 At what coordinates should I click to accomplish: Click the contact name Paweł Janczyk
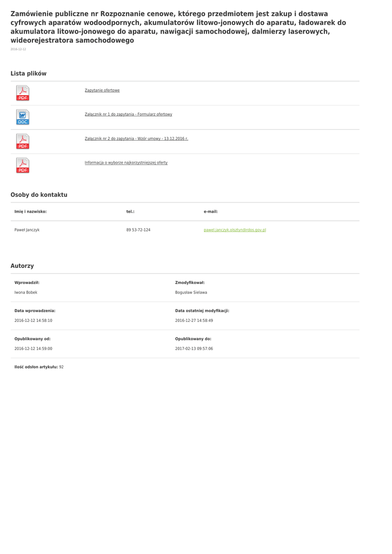point(27,230)
